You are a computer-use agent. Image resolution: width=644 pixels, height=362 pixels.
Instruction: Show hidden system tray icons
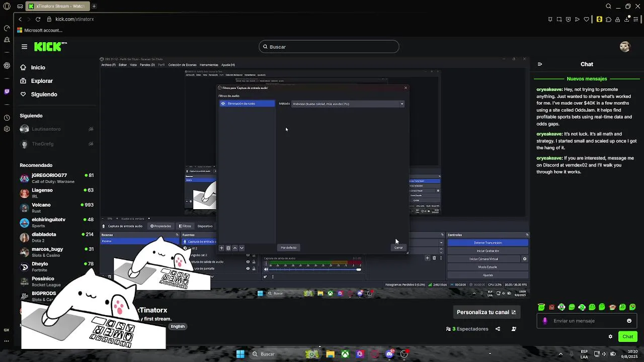coord(560,354)
